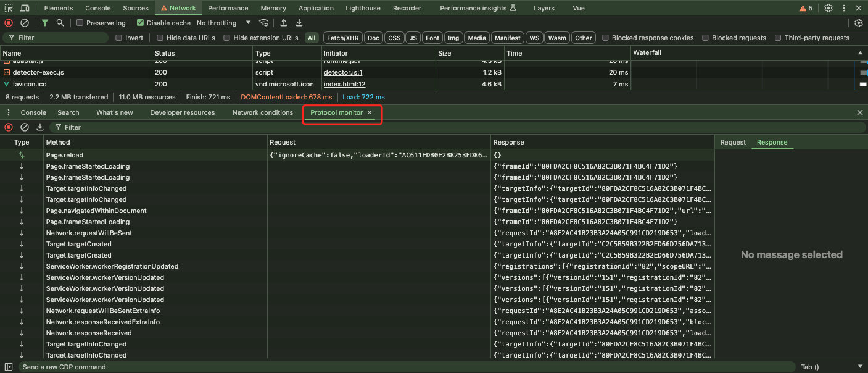This screenshot has width=868, height=373.
Task: Sort network requests by Status column
Action: (202, 53)
